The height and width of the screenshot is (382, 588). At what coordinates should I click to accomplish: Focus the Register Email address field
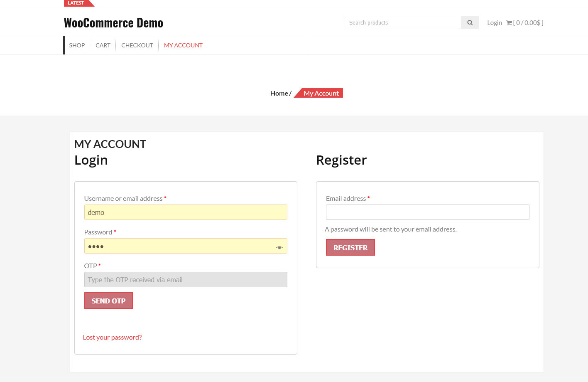[x=427, y=212]
